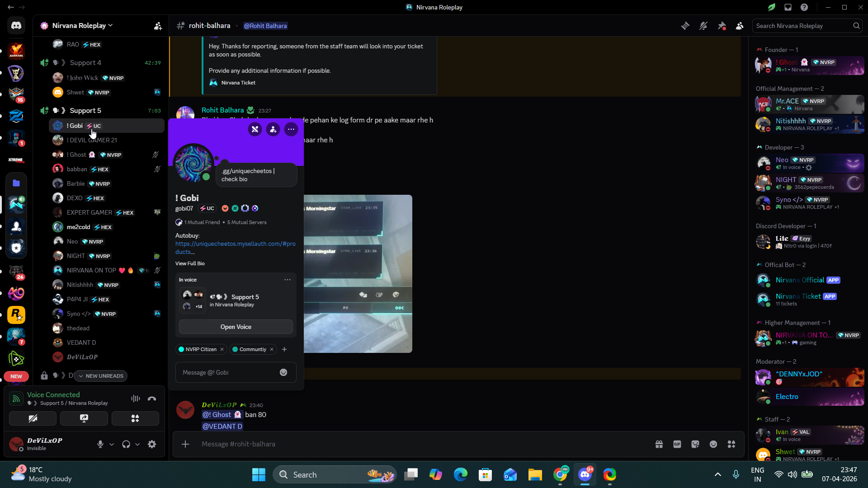Click the emoji icon in the profile message box
This screenshot has width=868, height=488.
click(x=283, y=372)
